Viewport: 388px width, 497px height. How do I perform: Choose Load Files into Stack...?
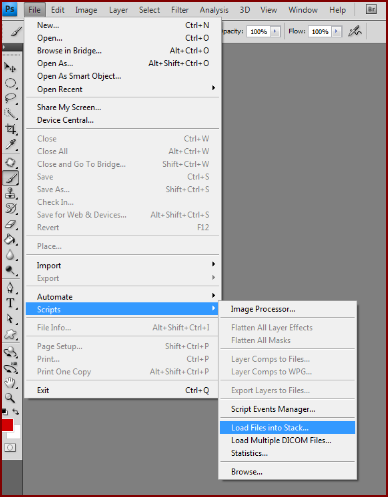tap(288, 427)
